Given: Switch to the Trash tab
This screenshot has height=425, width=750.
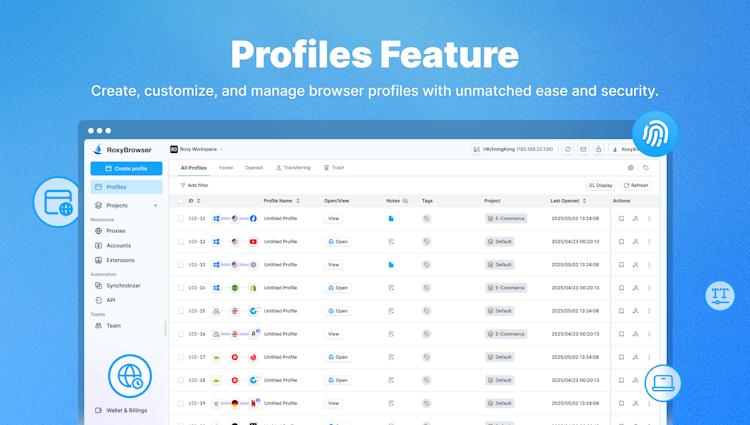Looking at the screenshot, I should (334, 168).
